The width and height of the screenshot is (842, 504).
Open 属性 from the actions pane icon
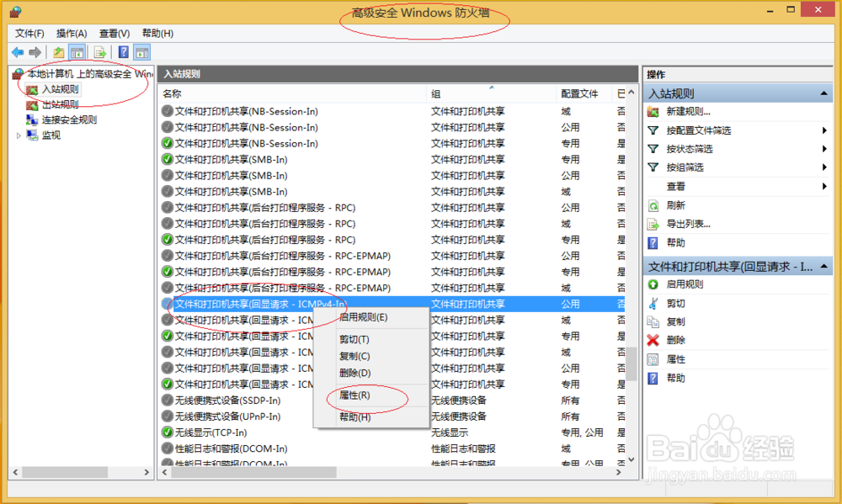[652, 359]
